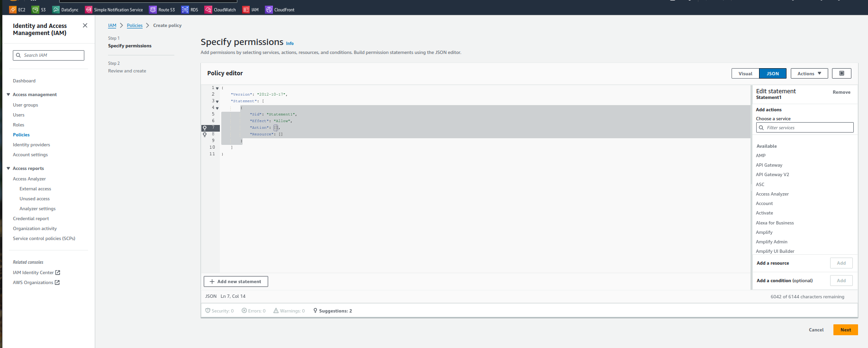Click the Add new statement button
868x348 pixels.
point(236,282)
